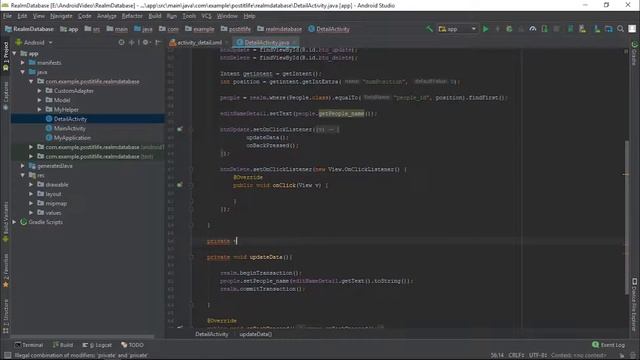Click the override gutter icon beside onClick
This screenshot has height=360, width=640.
[x=180, y=185]
